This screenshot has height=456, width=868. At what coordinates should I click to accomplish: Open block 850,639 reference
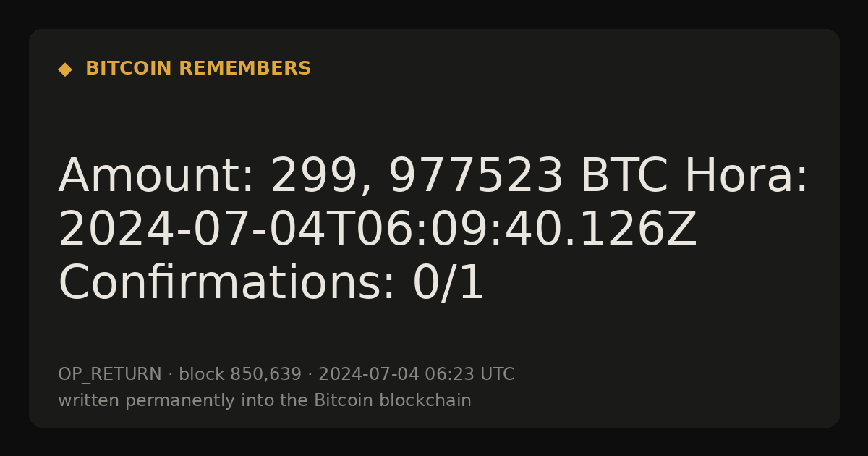point(240,375)
